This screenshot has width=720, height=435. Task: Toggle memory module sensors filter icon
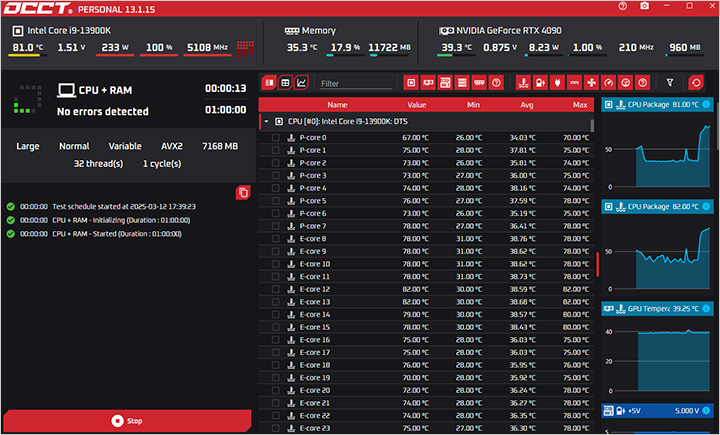[479, 83]
